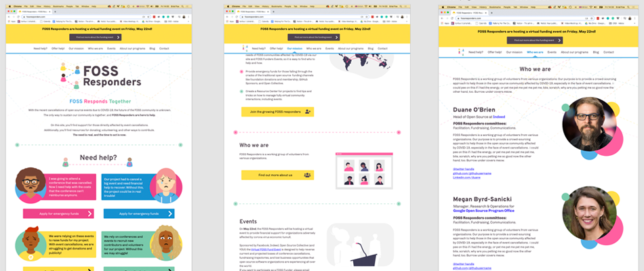Select 'Contact' in the left window's navigation
Image resolution: width=644 pixels, height=271 pixels.
click(164, 49)
